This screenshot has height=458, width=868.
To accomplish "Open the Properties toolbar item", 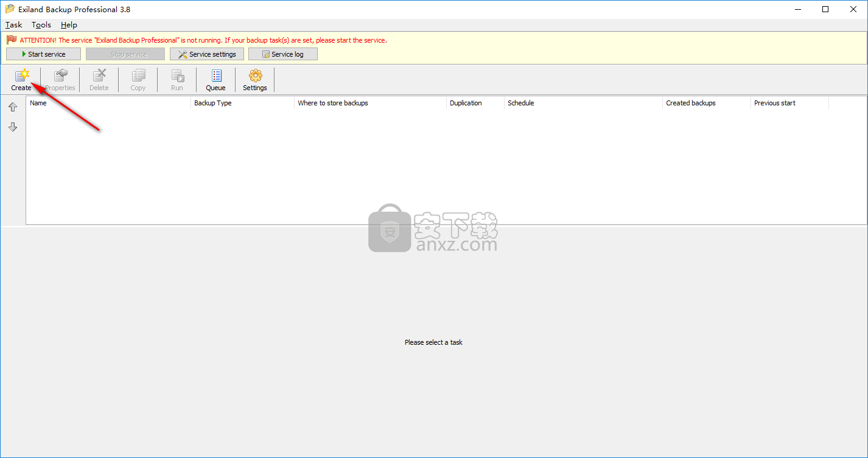I will coord(60,80).
